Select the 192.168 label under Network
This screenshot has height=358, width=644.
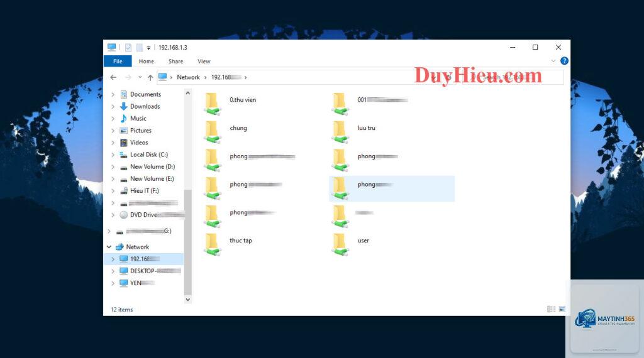click(145, 259)
